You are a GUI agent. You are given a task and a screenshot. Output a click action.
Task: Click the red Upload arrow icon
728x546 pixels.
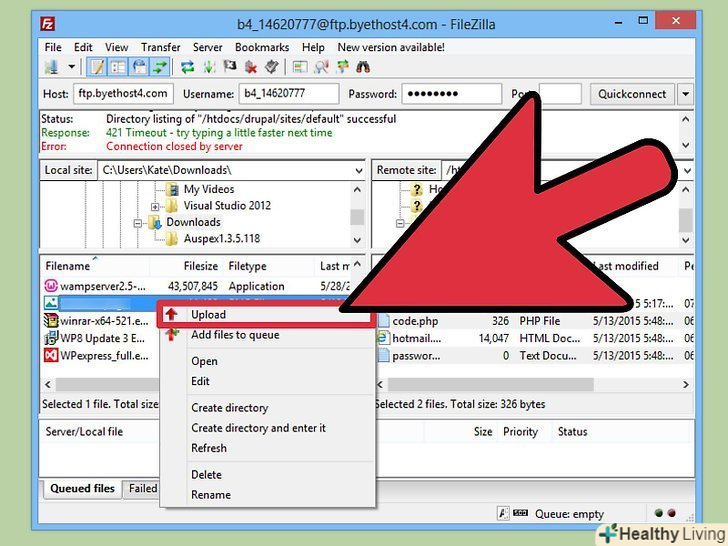point(172,314)
